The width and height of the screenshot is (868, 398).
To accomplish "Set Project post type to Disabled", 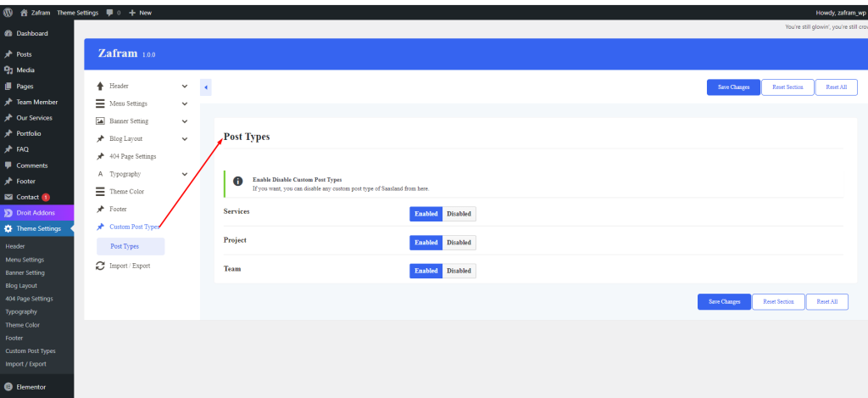I will pyautogui.click(x=459, y=243).
